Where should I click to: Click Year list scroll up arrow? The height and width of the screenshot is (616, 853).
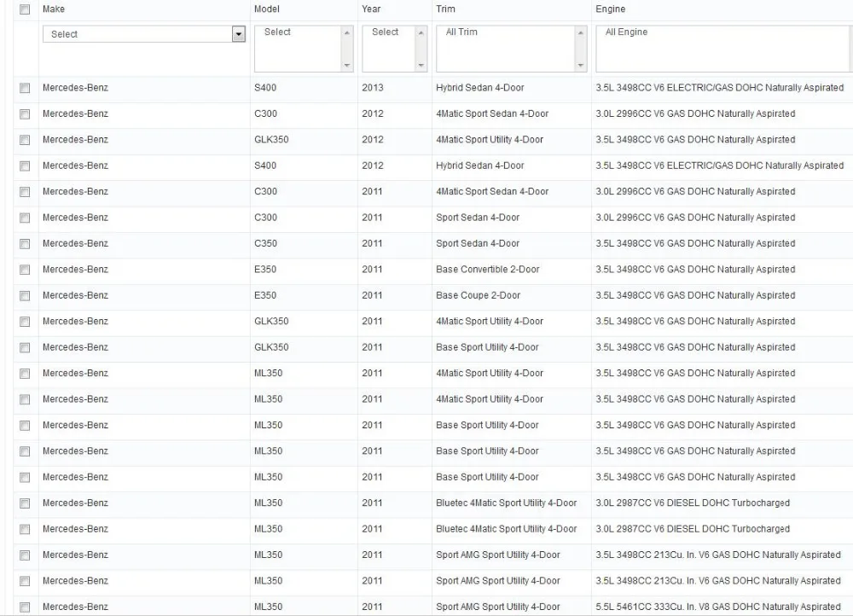coord(421,32)
